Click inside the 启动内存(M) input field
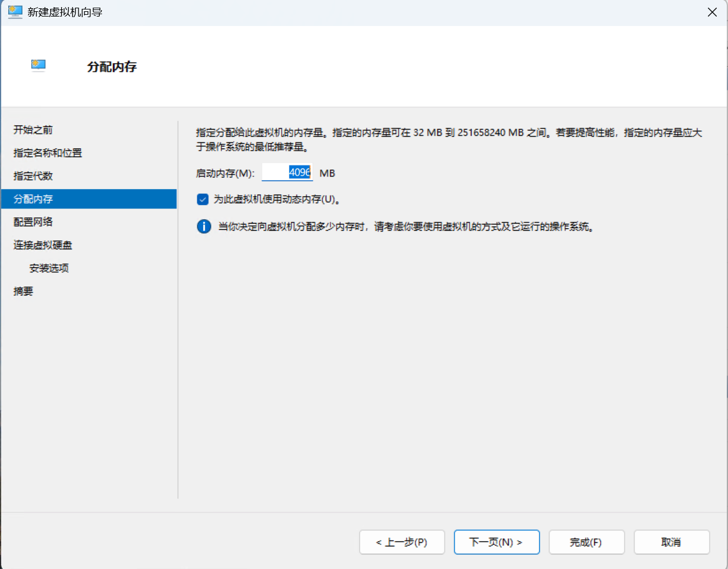728x569 pixels. pyautogui.click(x=288, y=172)
